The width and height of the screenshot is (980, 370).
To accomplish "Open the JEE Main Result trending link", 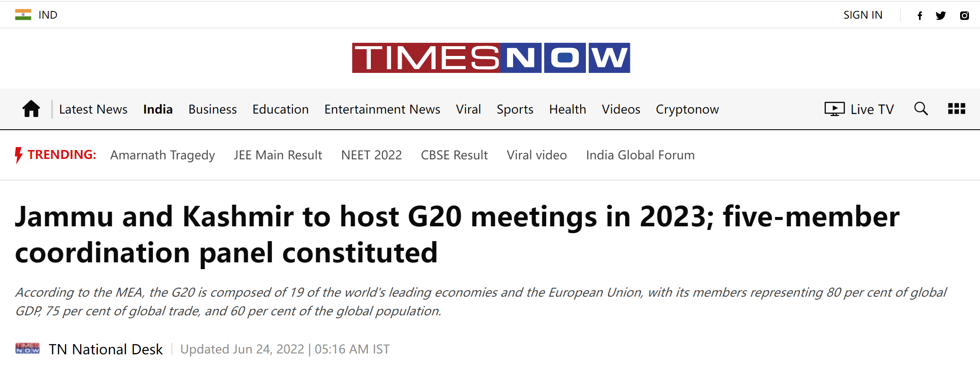I will (x=278, y=155).
